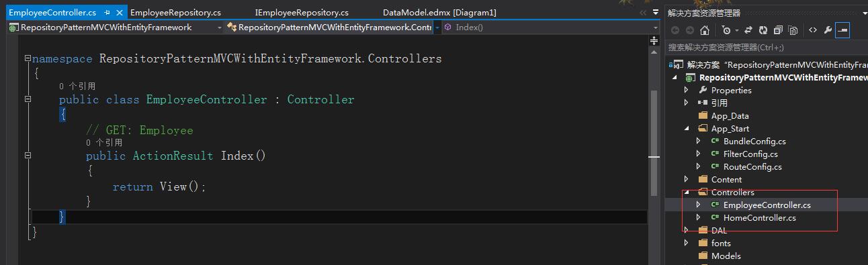868x265 pixels.
Task: Click the View Code angle-brackets icon
Action: point(813,30)
